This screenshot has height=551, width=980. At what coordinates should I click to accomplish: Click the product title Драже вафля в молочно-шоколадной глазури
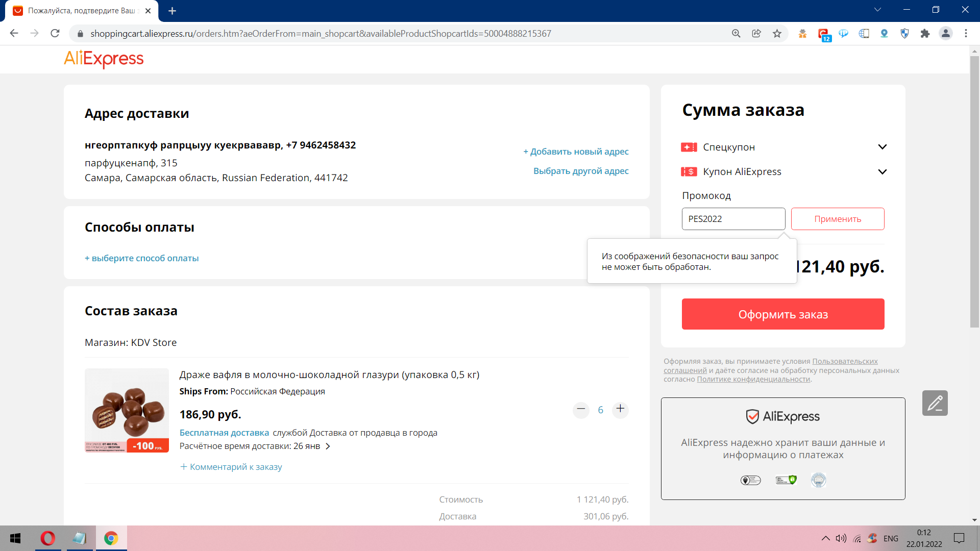329,375
